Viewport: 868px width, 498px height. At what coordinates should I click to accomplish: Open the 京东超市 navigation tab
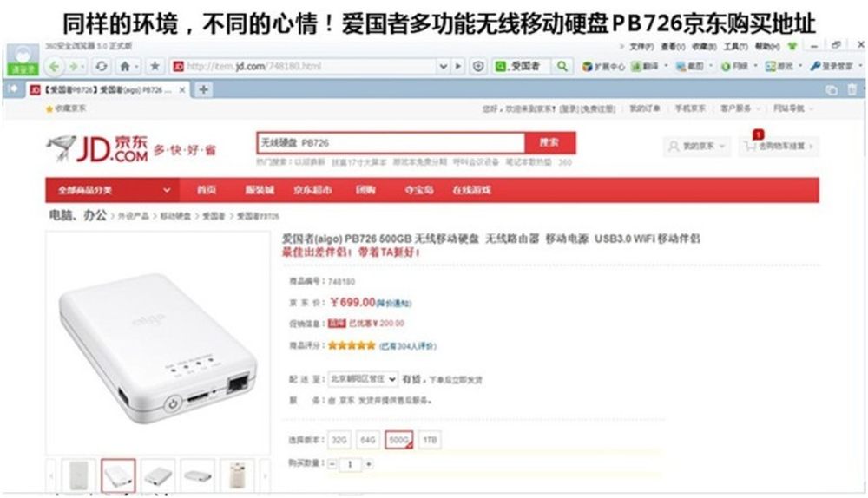point(312,190)
